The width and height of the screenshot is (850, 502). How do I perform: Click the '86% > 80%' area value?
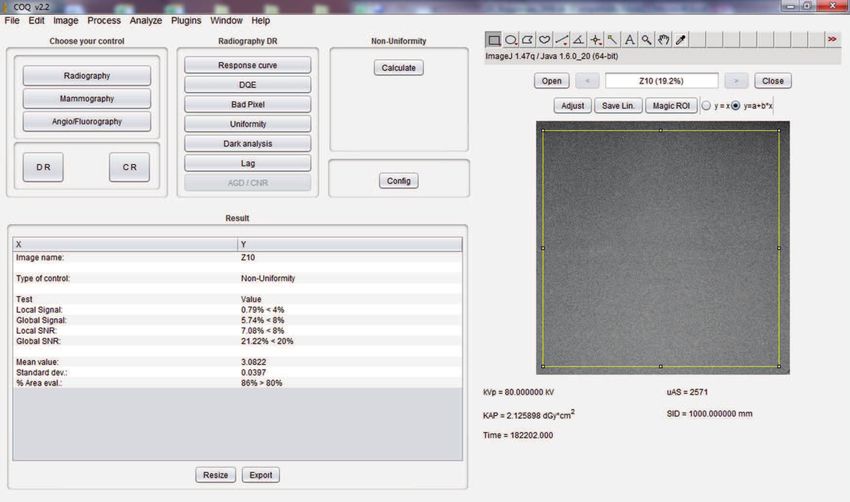[262, 383]
